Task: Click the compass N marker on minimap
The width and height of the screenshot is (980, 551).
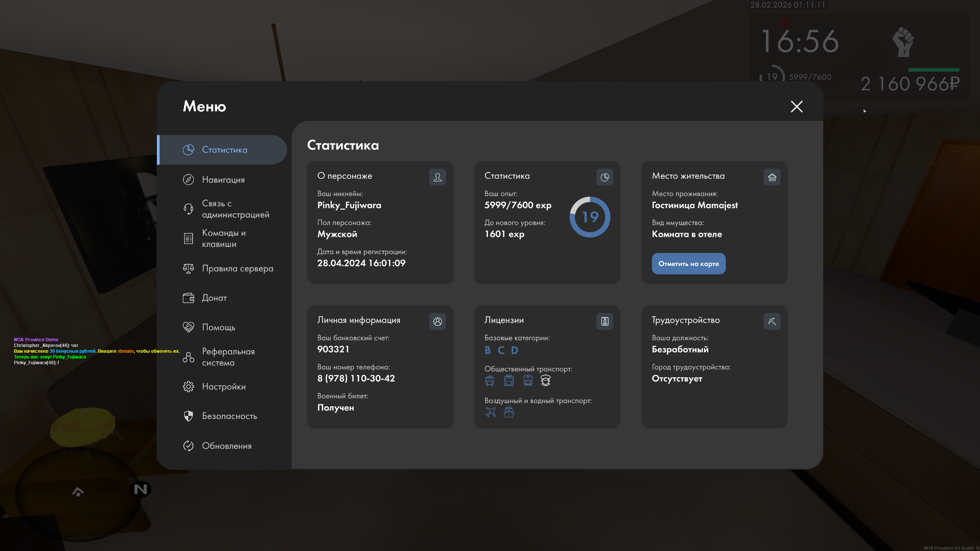Action: 140,489
